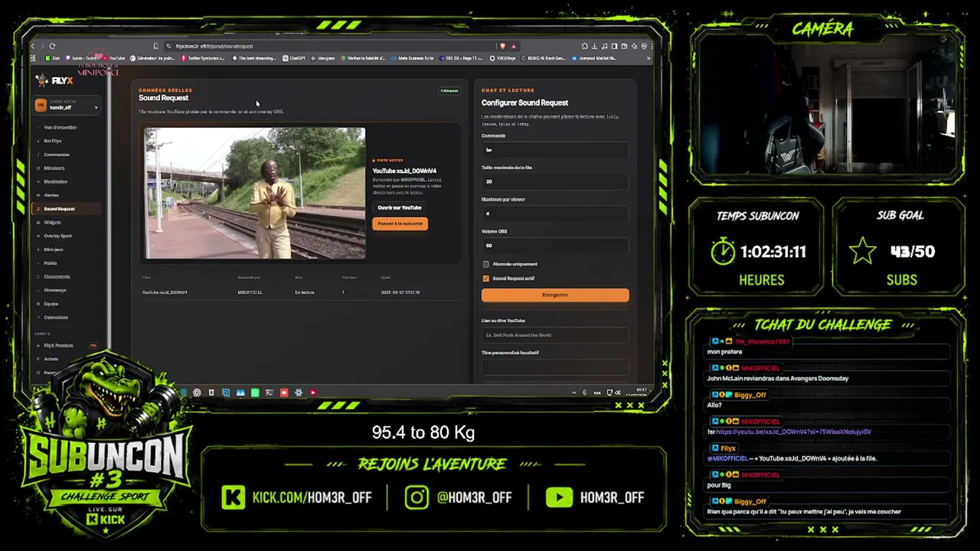This screenshot has height=551, width=980.
Task: Open the ChatGPT bookmark
Action: coord(295,58)
